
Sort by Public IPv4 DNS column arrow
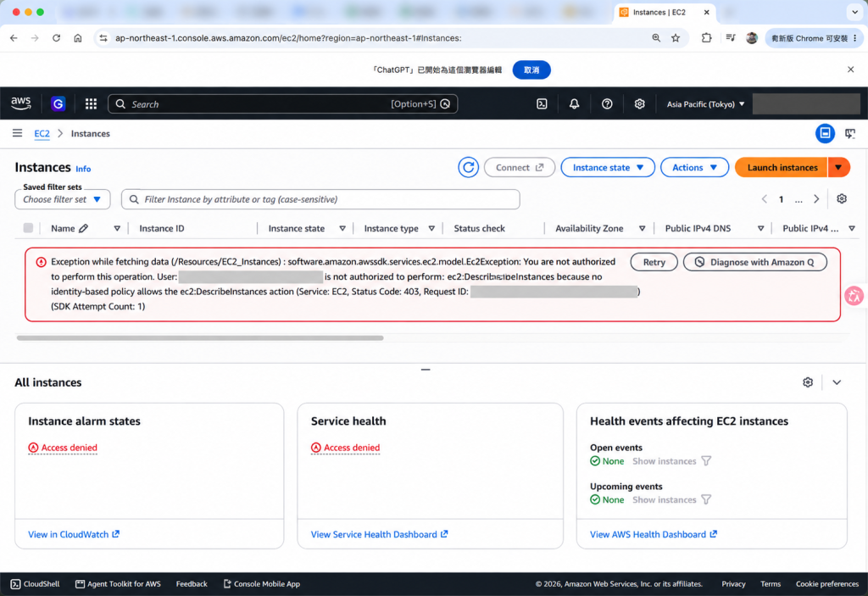(760, 228)
